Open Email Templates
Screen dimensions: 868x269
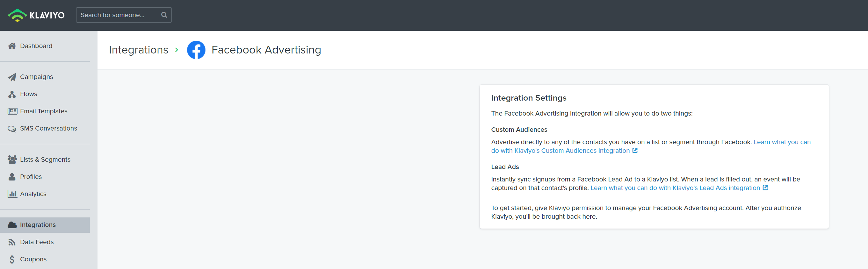point(44,111)
